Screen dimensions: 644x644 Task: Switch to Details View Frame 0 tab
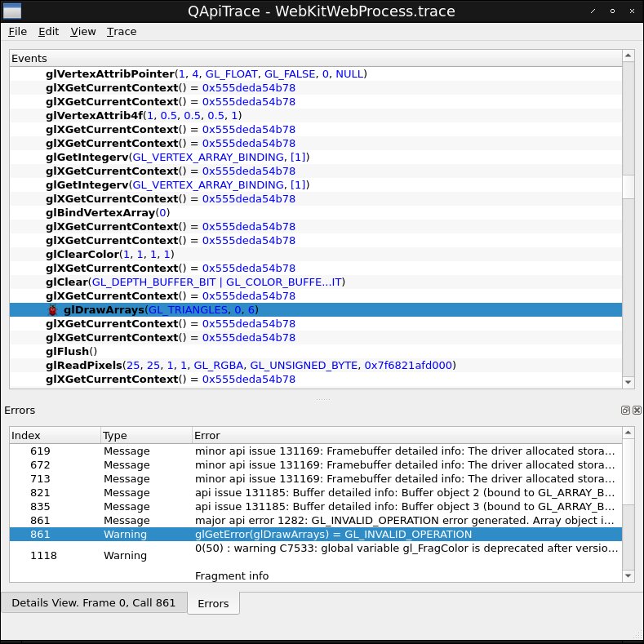pos(94,602)
